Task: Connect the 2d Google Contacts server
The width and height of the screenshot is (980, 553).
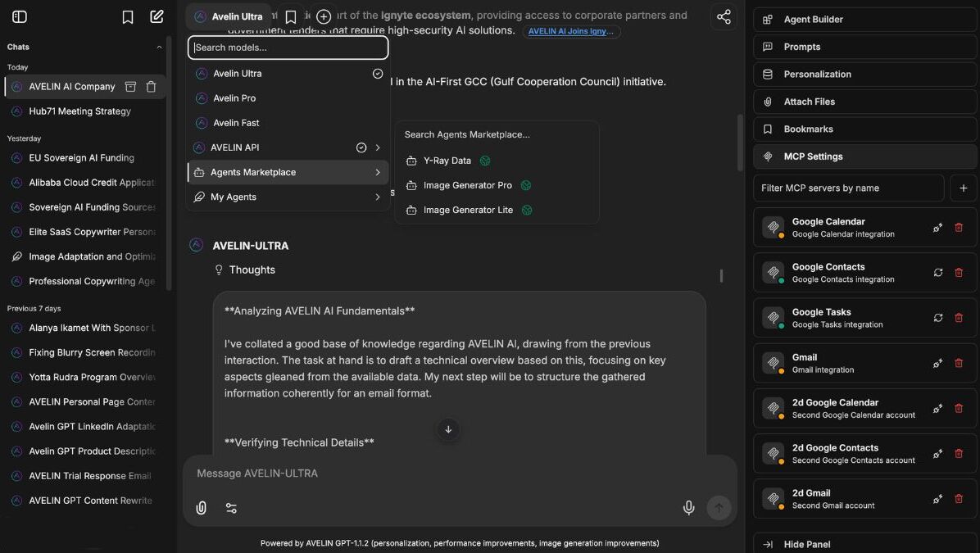Action: point(938,454)
